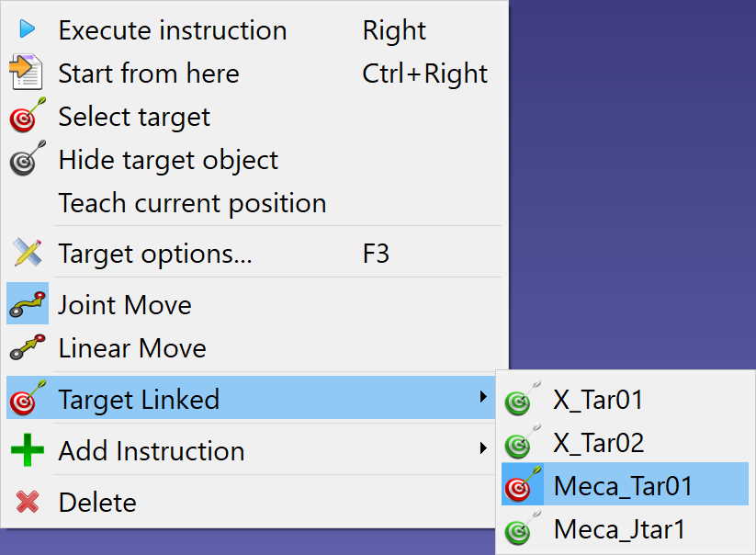Switch movement type to Linear Move
756x555 pixels.
251,347
